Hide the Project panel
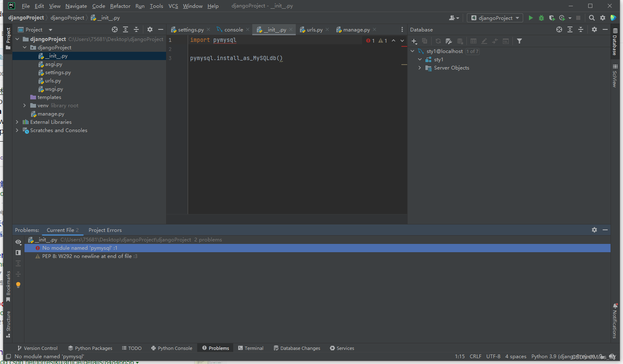623x364 pixels. point(161,29)
